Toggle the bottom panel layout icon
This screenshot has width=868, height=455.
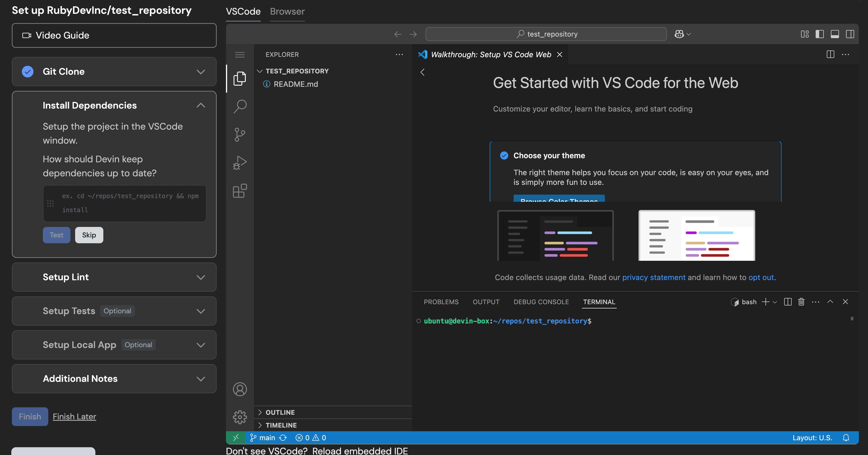835,34
